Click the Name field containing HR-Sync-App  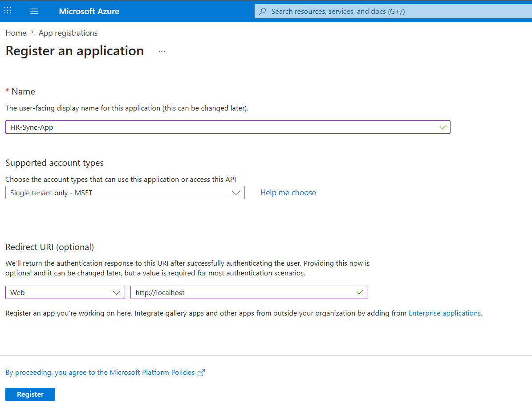tap(227, 127)
